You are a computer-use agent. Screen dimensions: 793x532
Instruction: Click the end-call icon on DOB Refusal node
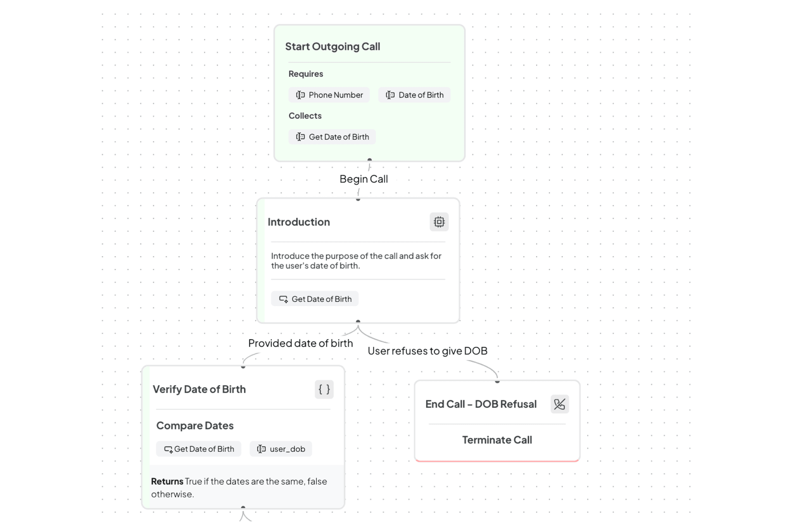[560, 404]
